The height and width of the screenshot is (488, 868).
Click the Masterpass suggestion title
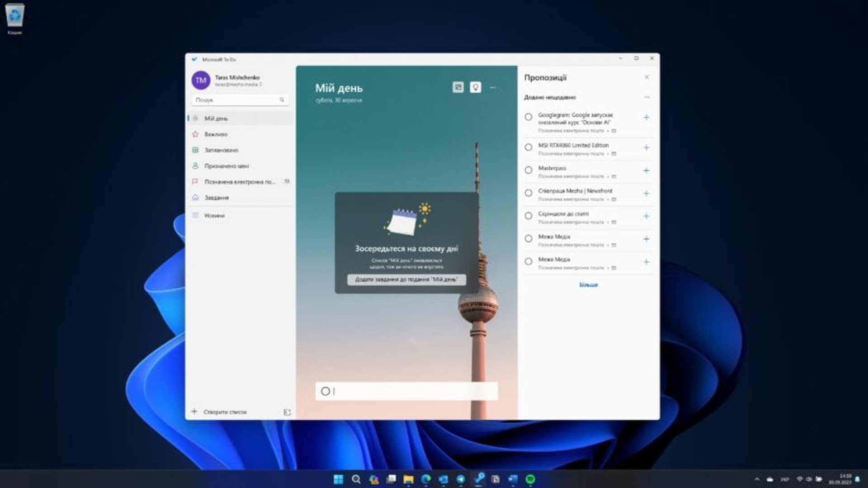(x=552, y=168)
